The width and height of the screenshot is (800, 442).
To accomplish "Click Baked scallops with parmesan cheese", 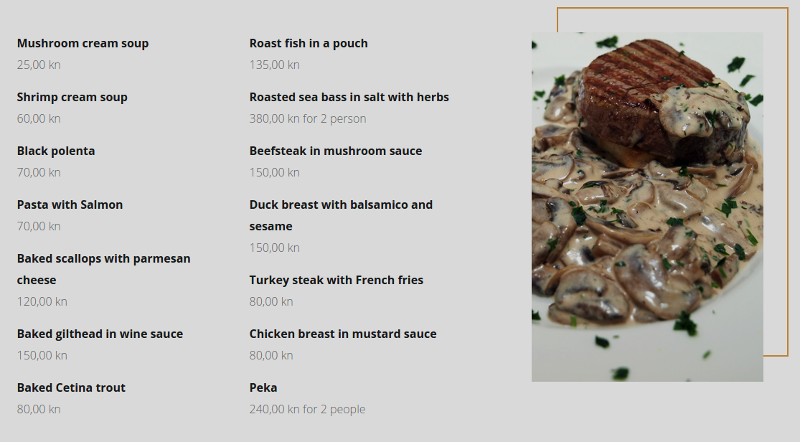I will click(x=103, y=259).
